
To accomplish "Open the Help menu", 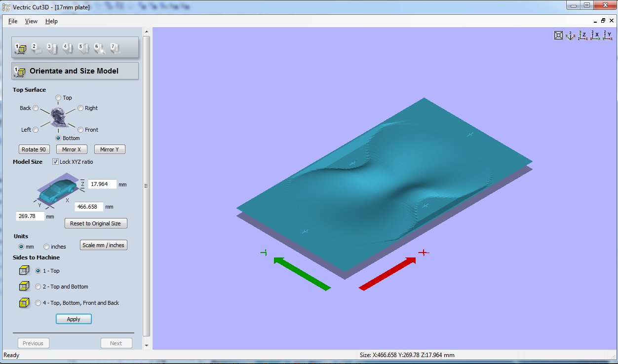I will [x=51, y=21].
